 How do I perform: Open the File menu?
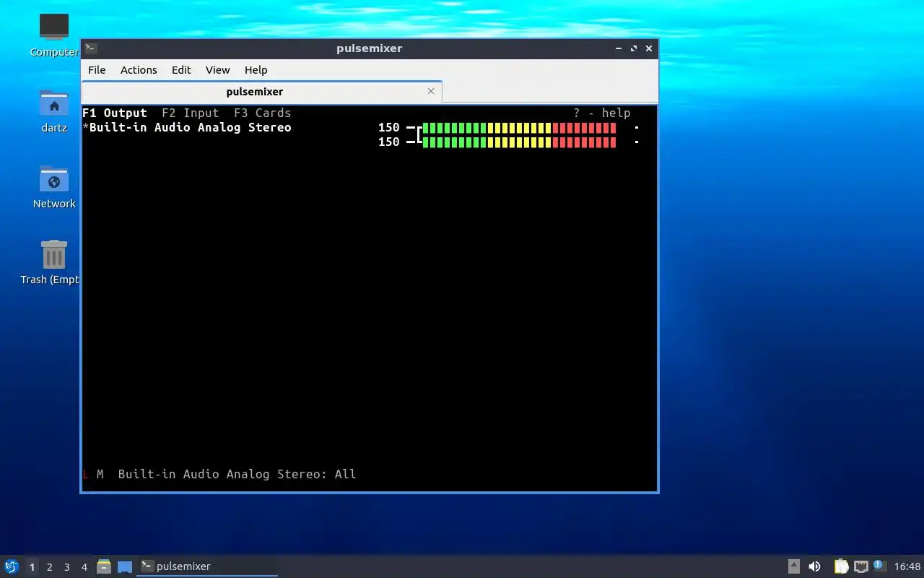(x=97, y=70)
